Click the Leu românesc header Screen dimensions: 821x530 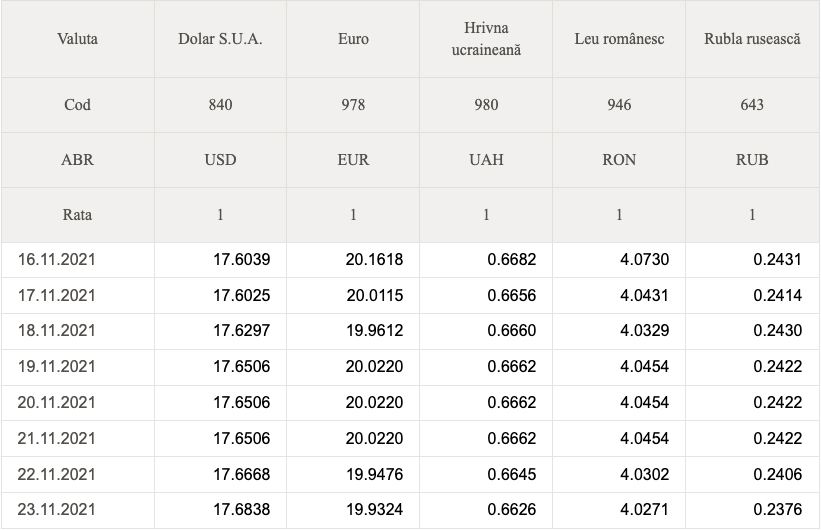[619, 39]
